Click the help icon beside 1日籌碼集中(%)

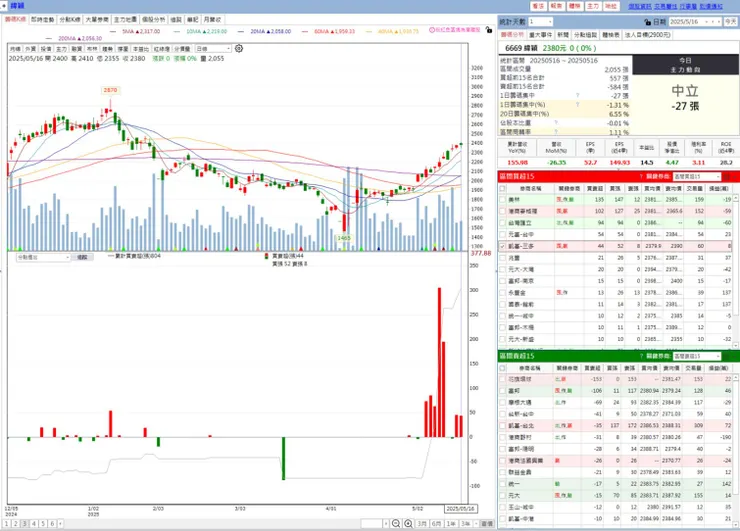[x=578, y=104]
